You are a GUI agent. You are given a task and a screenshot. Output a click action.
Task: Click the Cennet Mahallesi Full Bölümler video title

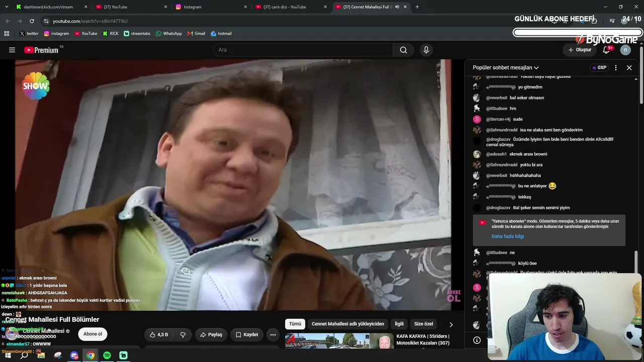[x=52, y=319]
